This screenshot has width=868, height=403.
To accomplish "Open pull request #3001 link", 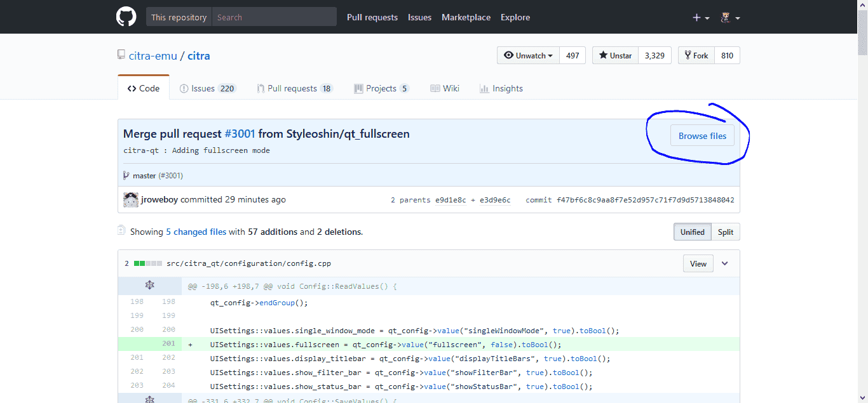I will pyautogui.click(x=240, y=134).
